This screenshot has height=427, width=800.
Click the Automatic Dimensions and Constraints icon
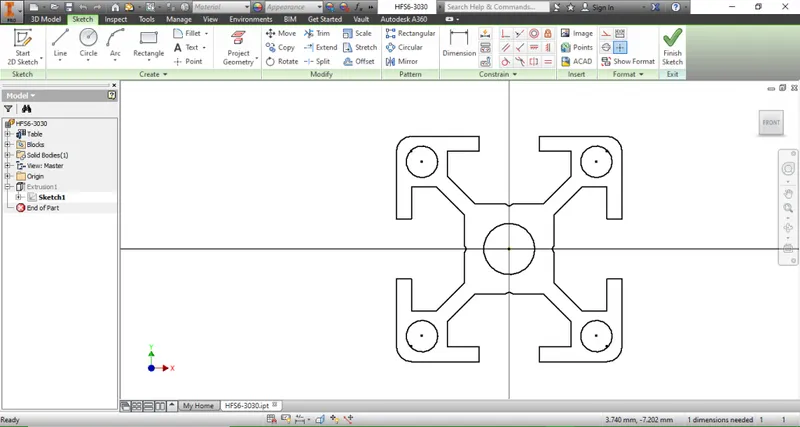485,34
